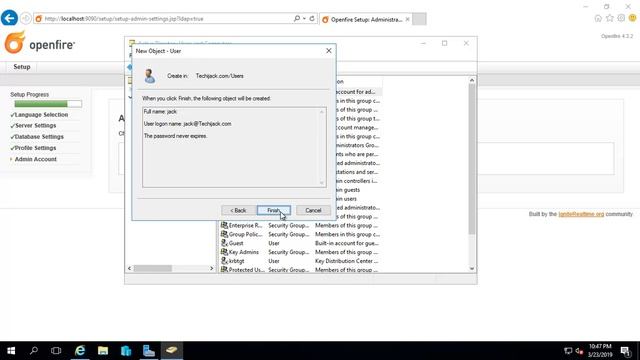Click the Enterprise R... group icon
The width and height of the screenshot is (640, 360).
[224, 225]
